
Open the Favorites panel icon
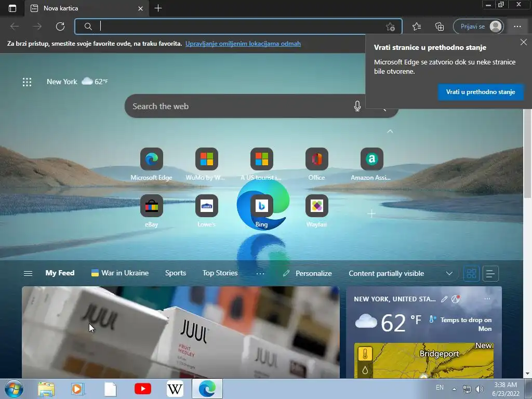pyautogui.click(x=417, y=26)
